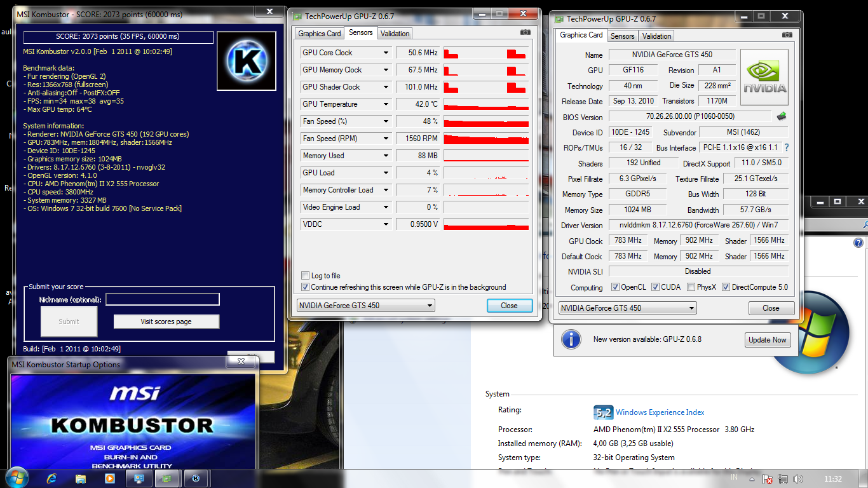Open the Windows Start menu orb

16,477
